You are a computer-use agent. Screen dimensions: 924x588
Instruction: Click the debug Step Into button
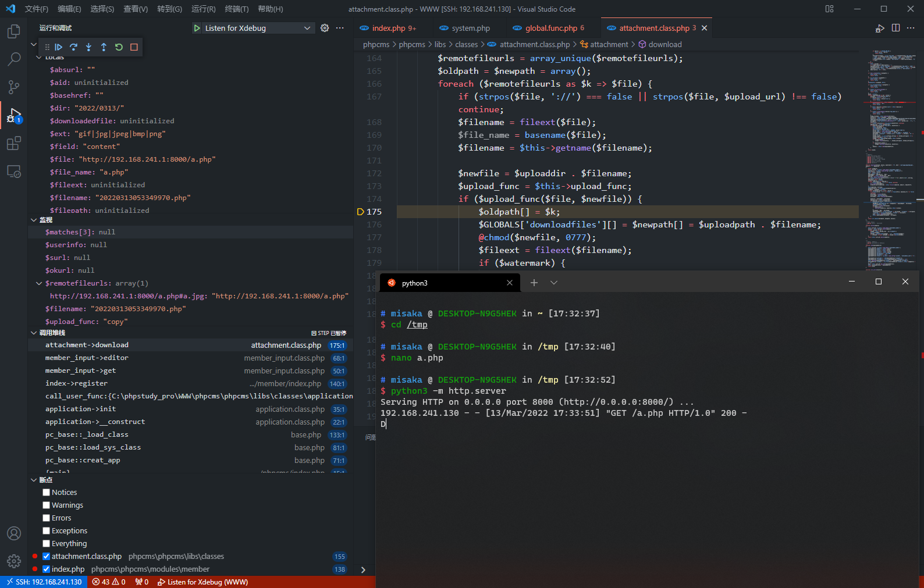(x=88, y=47)
